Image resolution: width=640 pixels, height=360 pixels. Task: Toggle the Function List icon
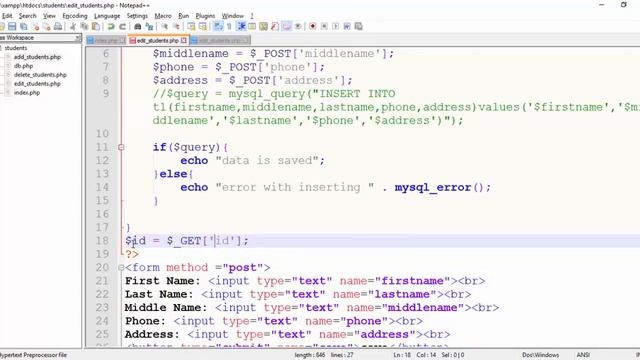[275, 27]
